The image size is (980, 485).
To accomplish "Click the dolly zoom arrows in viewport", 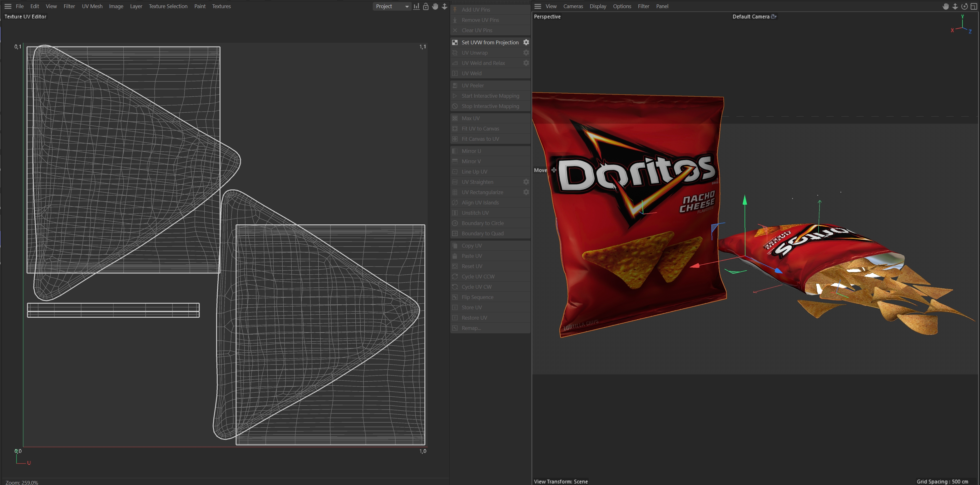I will [x=955, y=7].
